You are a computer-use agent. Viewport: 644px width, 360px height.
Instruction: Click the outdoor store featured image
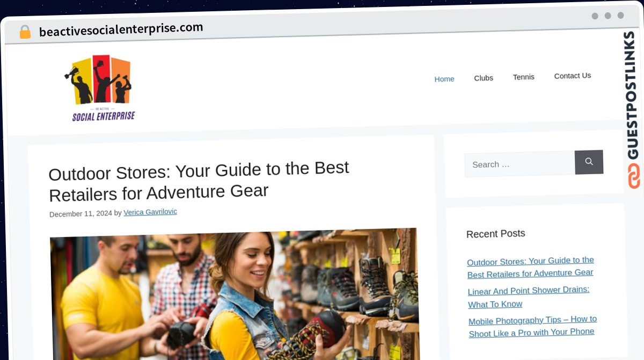tap(234, 294)
